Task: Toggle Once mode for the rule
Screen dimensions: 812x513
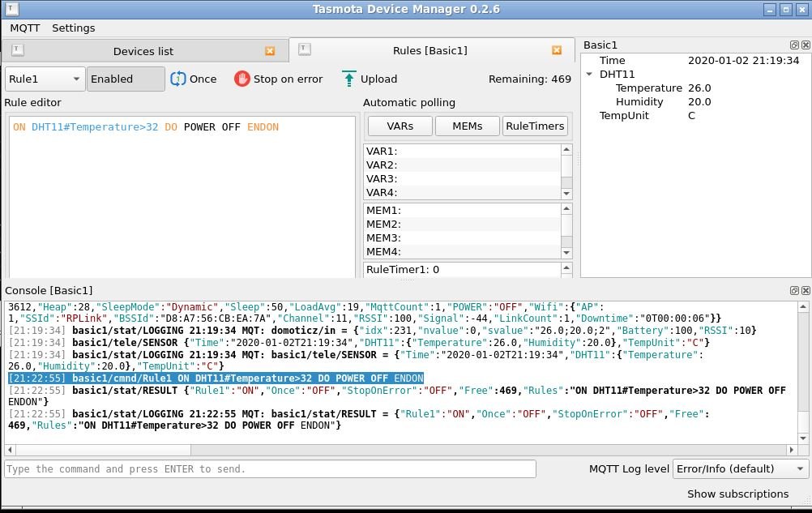Action: (x=194, y=79)
